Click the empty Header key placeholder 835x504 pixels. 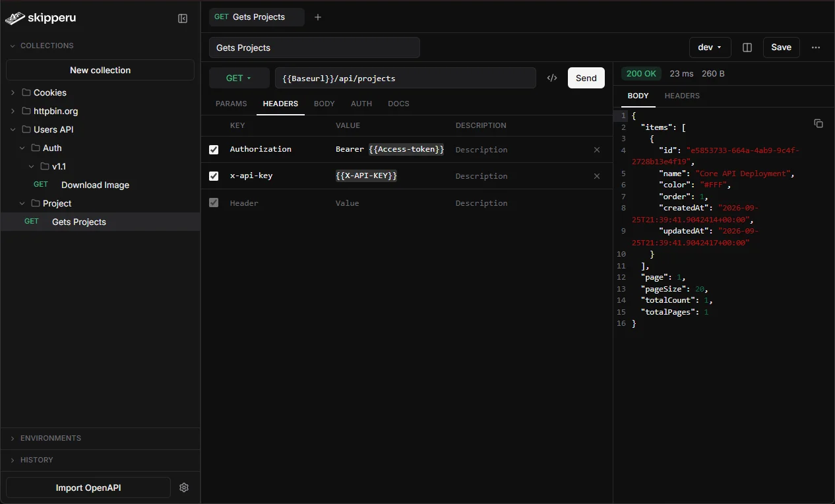244,203
